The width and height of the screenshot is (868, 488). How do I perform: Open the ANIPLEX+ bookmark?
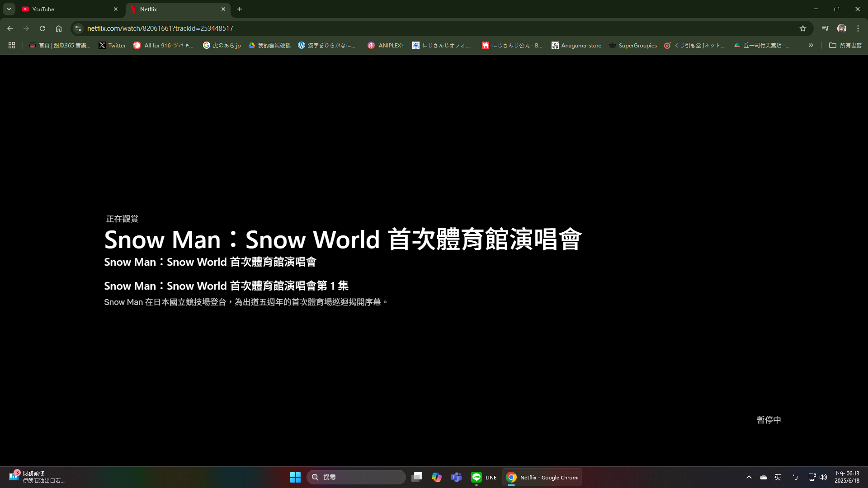tap(386, 45)
